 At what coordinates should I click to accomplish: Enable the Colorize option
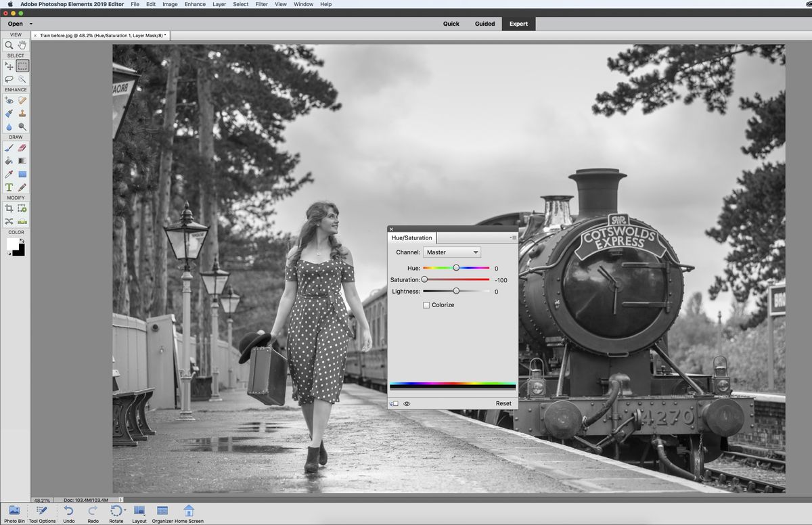click(426, 304)
